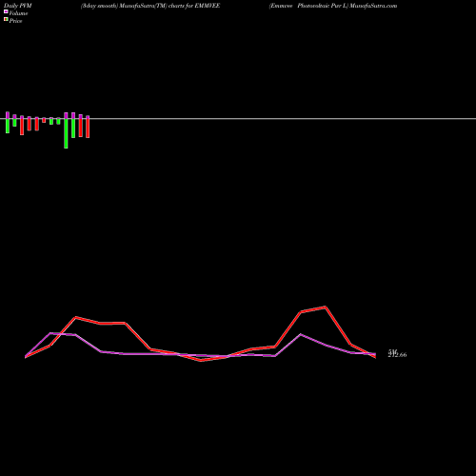
Task: Click the 'Volume' legend label
Action: [x=18, y=13]
